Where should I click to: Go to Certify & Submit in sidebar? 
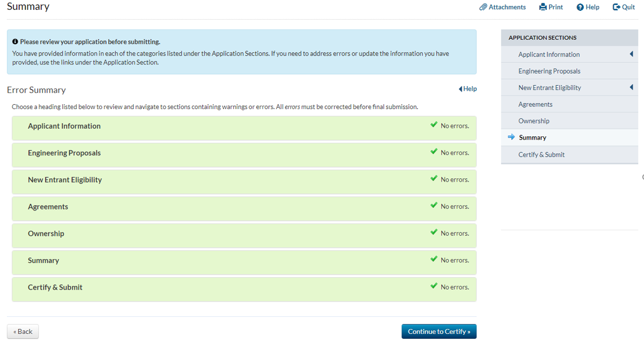coord(541,154)
